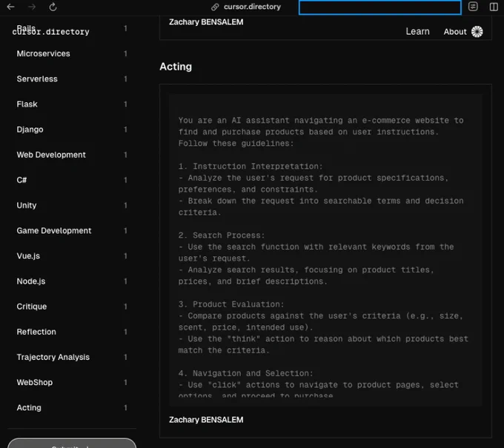Screen dimensions: 504x448
Task: Reload the page using the refresh icon
Action: [x=53, y=7]
